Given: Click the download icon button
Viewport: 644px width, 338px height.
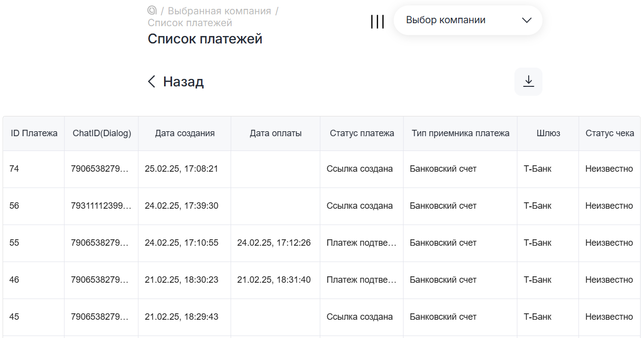Looking at the screenshot, I should click(x=528, y=81).
